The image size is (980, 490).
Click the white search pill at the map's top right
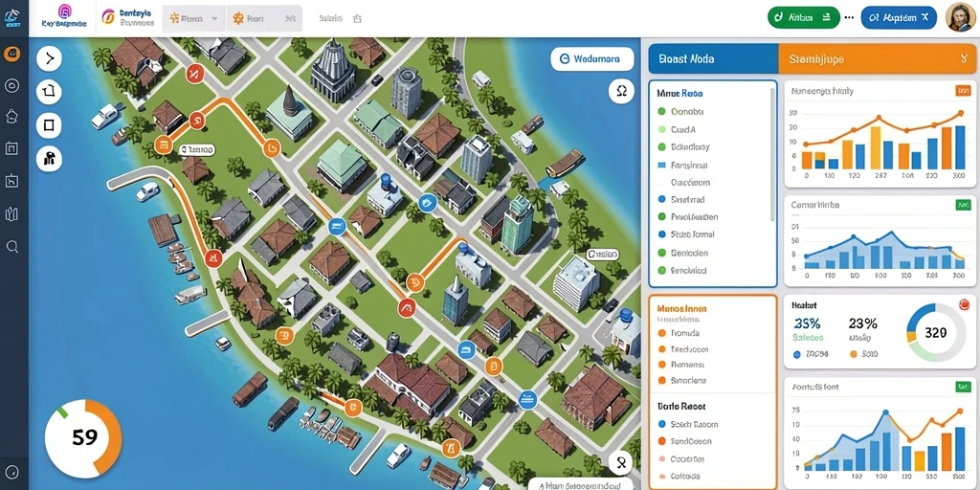pos(591,58)
